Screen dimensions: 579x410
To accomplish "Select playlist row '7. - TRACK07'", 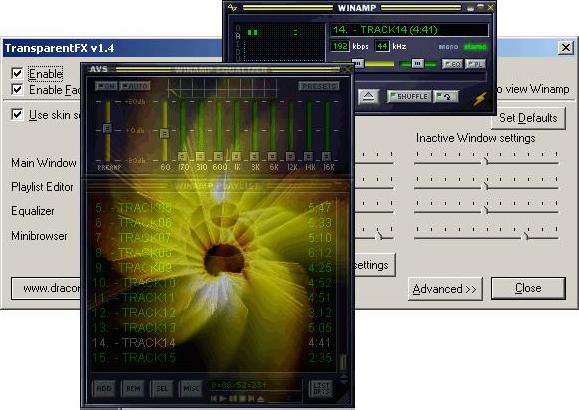I will coord(213,237).
